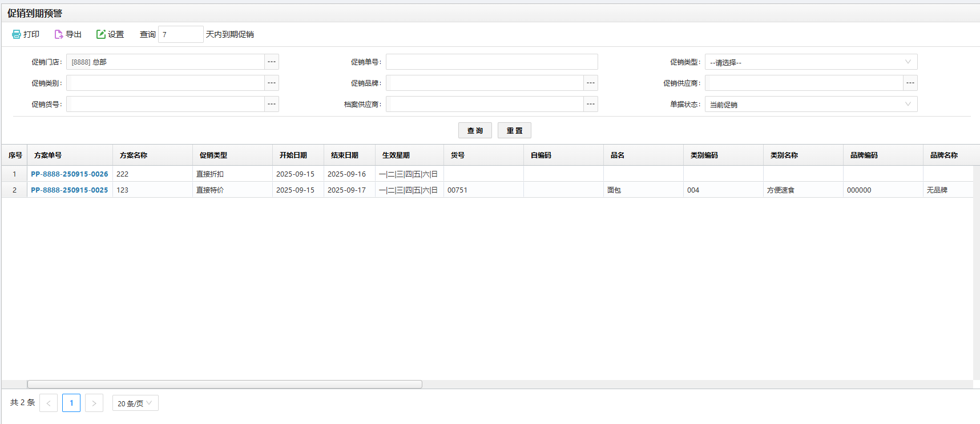Sort by 结束日期 column header

point(349,155)
